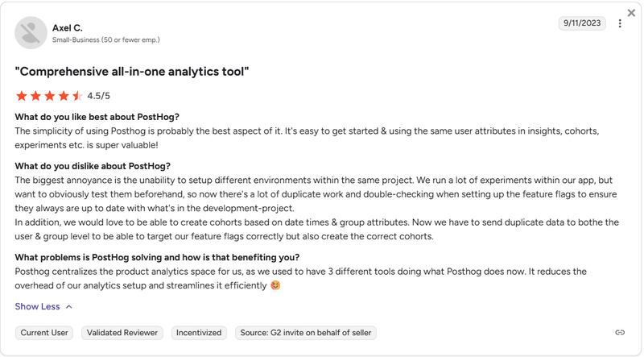
Task: Click the review title "Comprehensive all-in-one analytics tool"
Action: (132, 72)
